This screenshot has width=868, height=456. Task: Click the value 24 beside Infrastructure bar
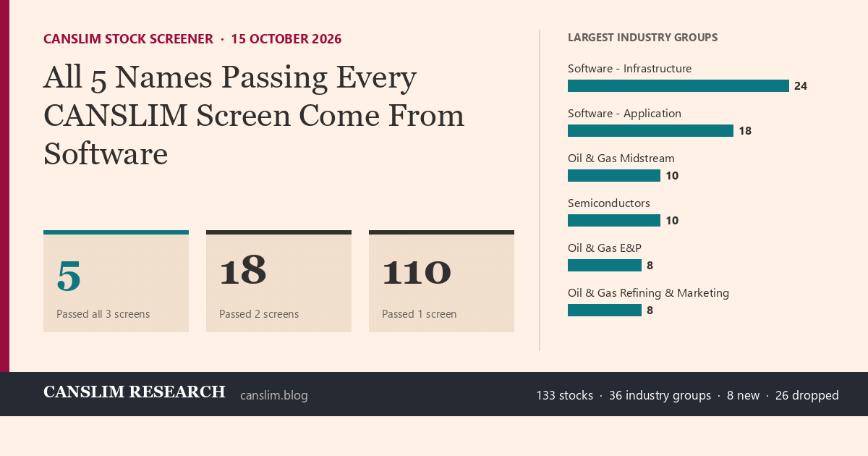801,86
